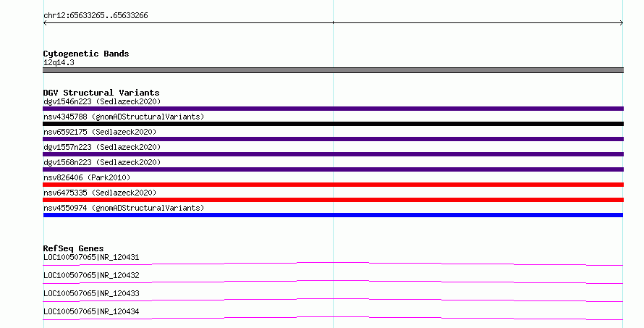Click the center tick mark on the ruler
The image size is (644, 328).
(x=333, y=22)
